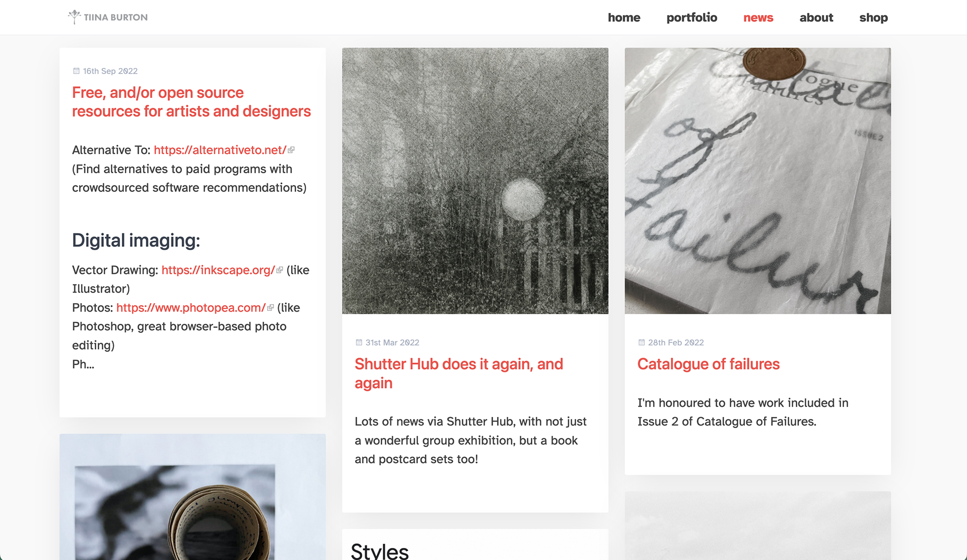Click the calendar icon beside 31st Mar 2022
The image size is (967, 560).
[359, 342]
